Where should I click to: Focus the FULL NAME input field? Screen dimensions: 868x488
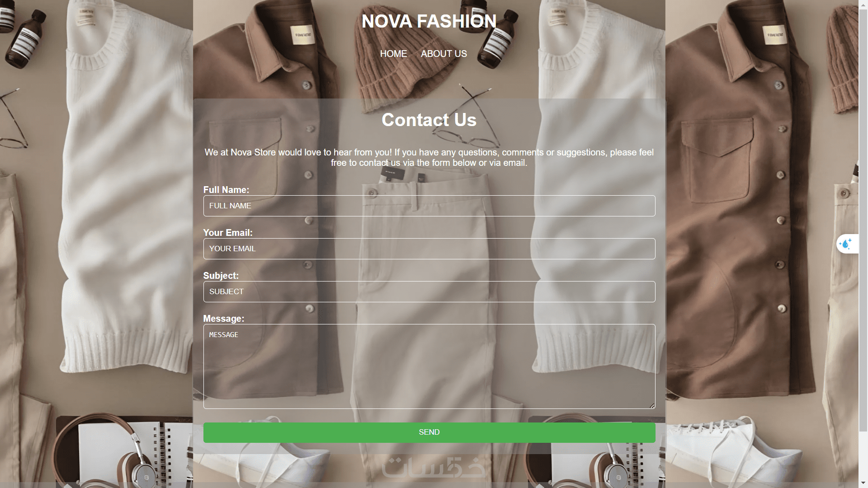coord(429,206)
